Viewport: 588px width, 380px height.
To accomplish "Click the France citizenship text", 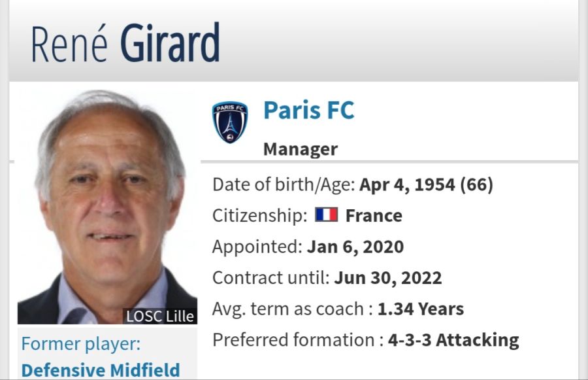I will coord(374,216).
